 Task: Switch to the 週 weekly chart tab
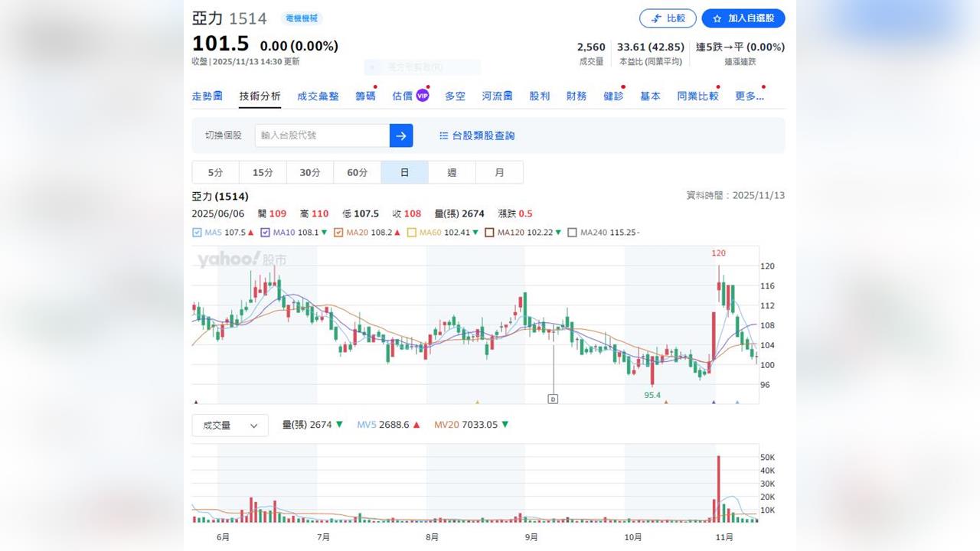pyautogui.click(x=452, y=172)
